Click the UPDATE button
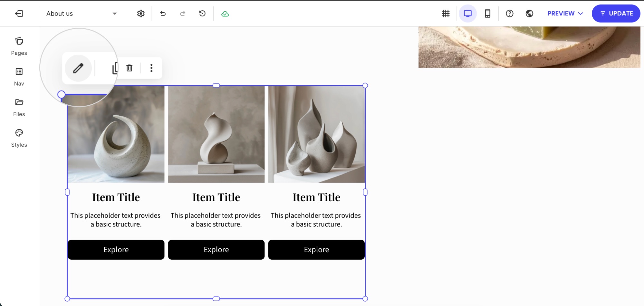Viewport: 644px width, 306px height. point(616,14)
